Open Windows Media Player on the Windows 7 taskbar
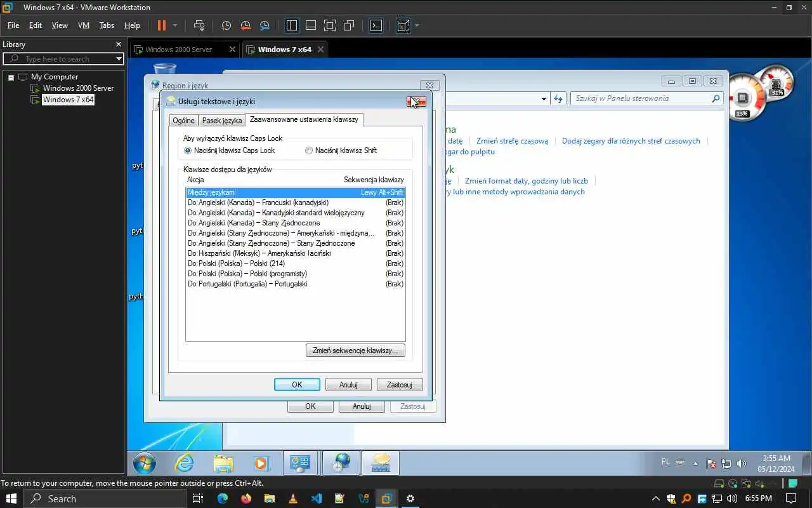812x508 pixels. [x=261, y=464]
